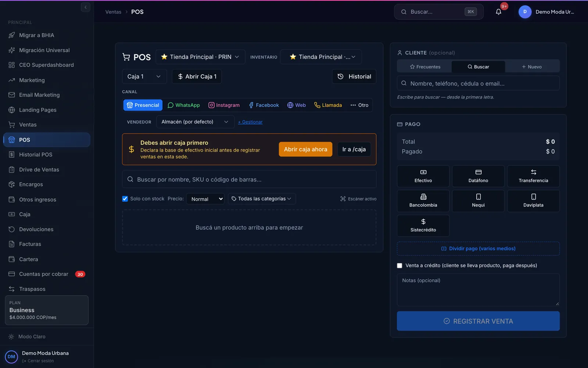This screenshot has width=588, height=368.
Task: Select the WhatsApp sales channel
Action: (184, 105)
